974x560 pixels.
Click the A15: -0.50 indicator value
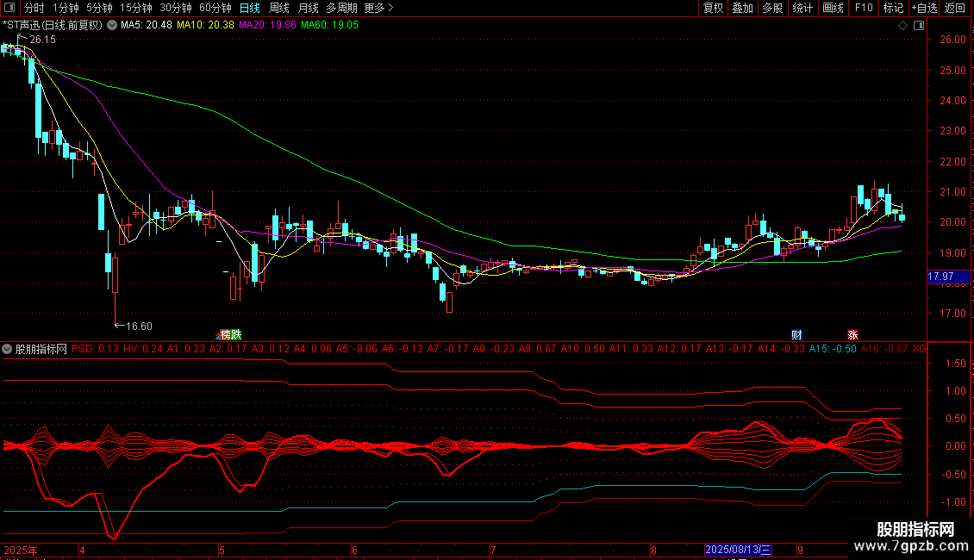coord(833,350)
